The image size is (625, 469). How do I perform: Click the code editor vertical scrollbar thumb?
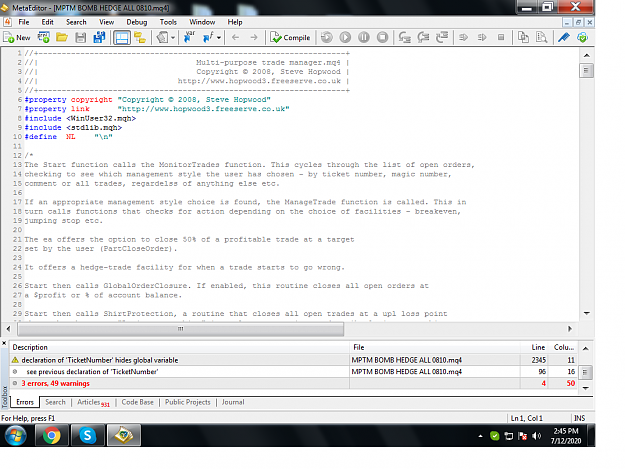click(x=586, y=71)
